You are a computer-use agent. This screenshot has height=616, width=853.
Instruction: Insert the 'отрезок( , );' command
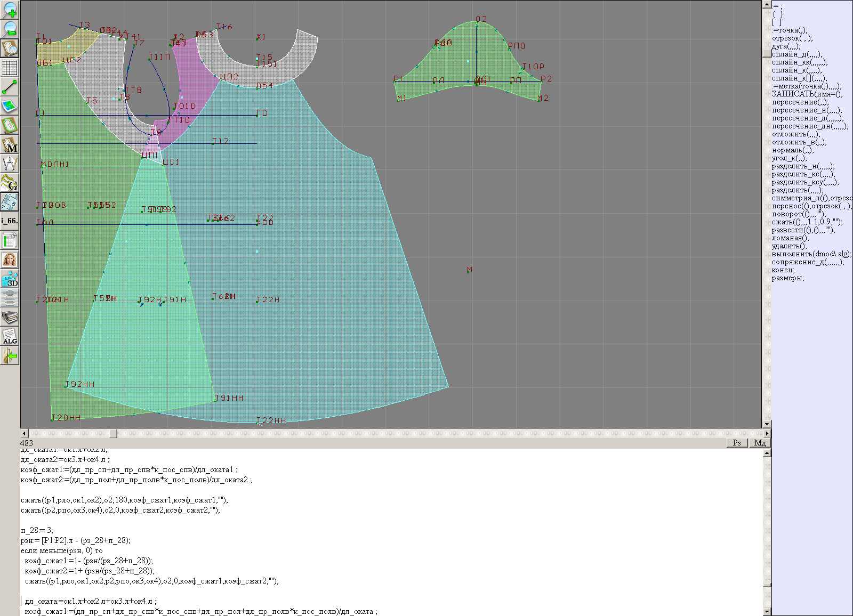point(792,38)
